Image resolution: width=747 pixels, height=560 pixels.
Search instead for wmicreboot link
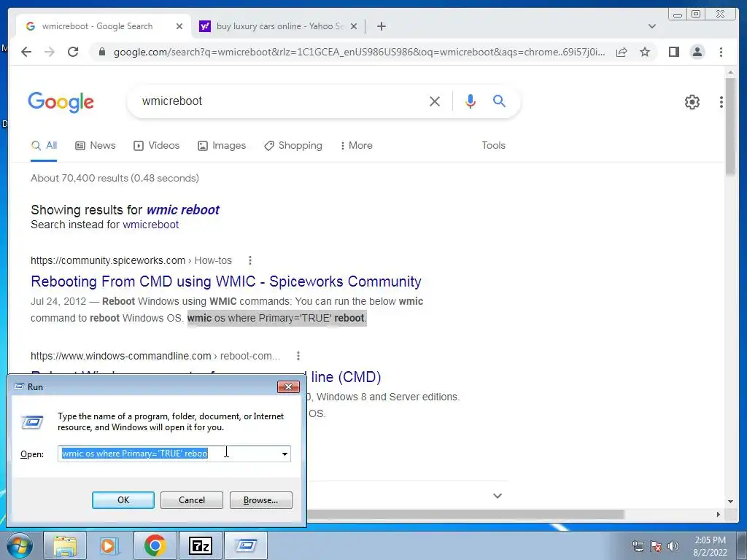coord(150,225)
